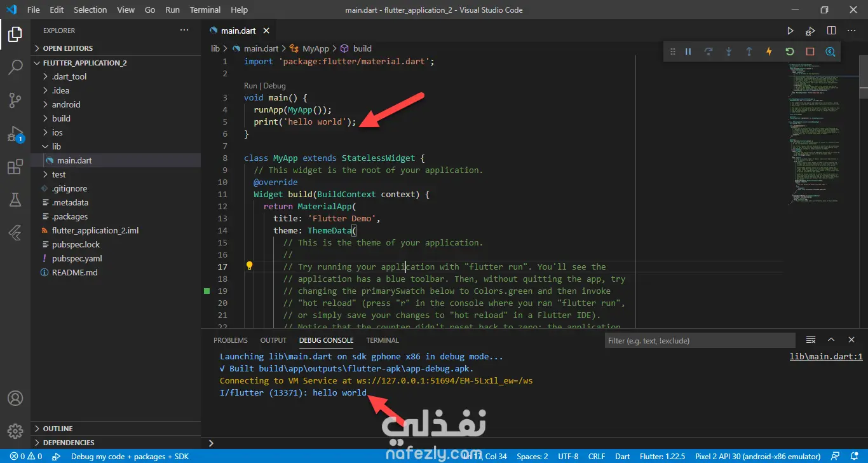This screenshot has width=868, height=463.
Task: Switch to the OUTPUT panel tab
Action: [x=273, y=340]
